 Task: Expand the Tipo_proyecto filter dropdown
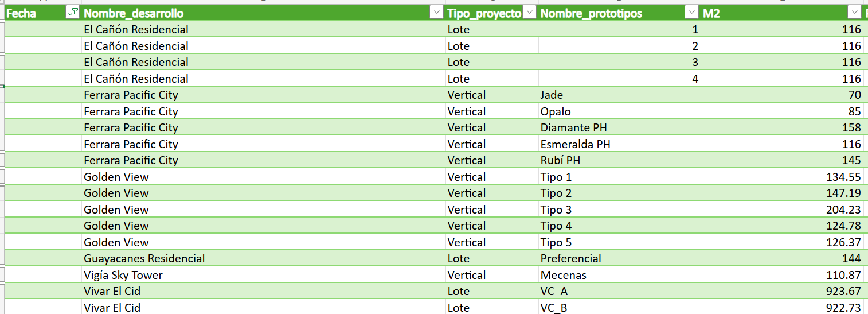[530, 13]
